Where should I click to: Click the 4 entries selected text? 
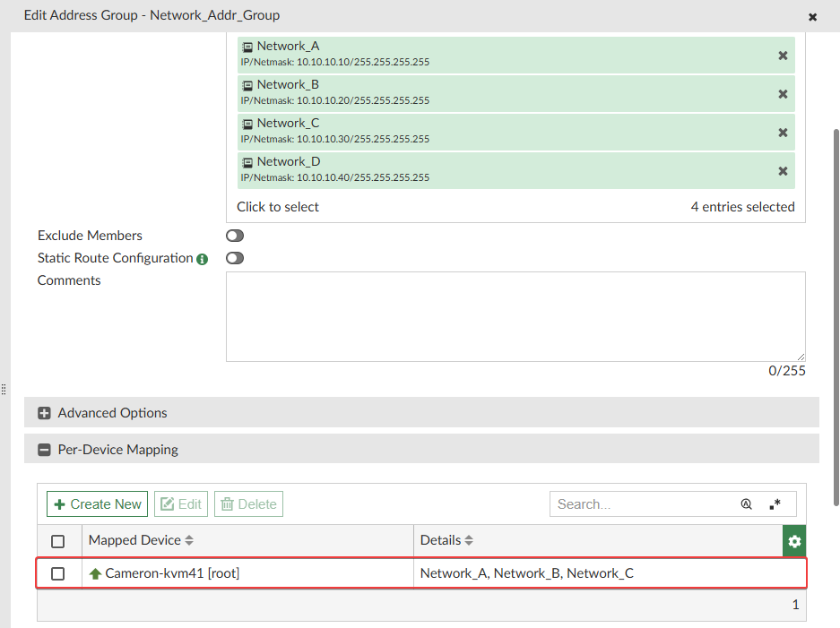click(x=742, y=207)
